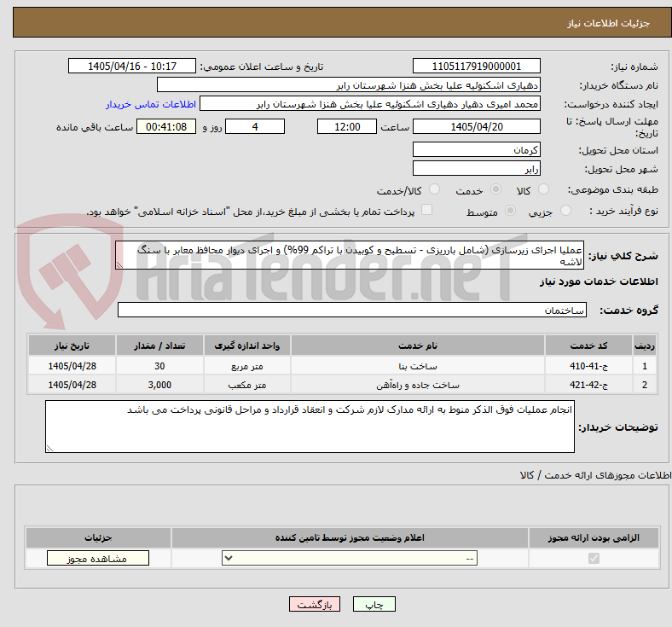Toggle the اسناد خزانه اسلامی payment checkbox
The width and height of the screenshot is (672, 627).
(426, 210)
